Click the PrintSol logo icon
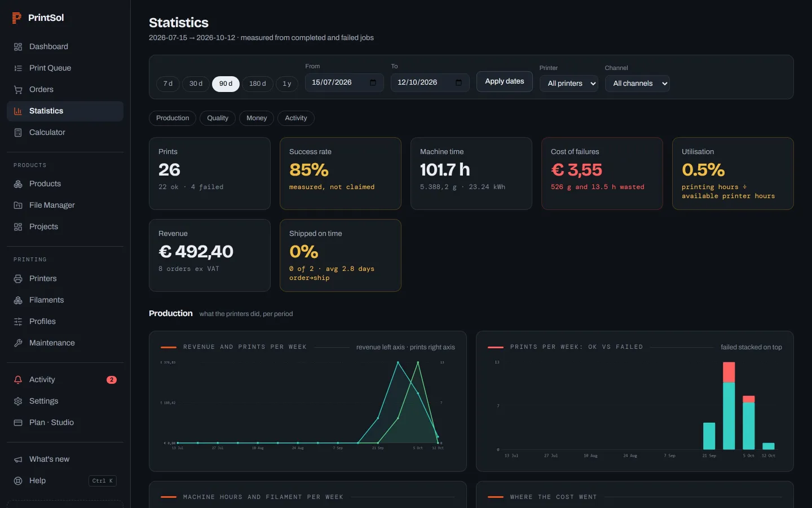This screenshot has width=812, height=508. [17, 18]
